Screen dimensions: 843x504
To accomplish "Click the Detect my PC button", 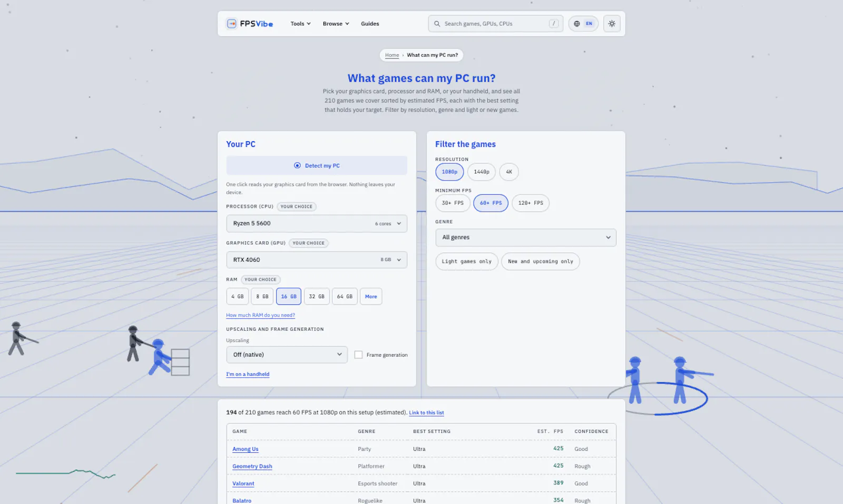I will coord(317,165).
